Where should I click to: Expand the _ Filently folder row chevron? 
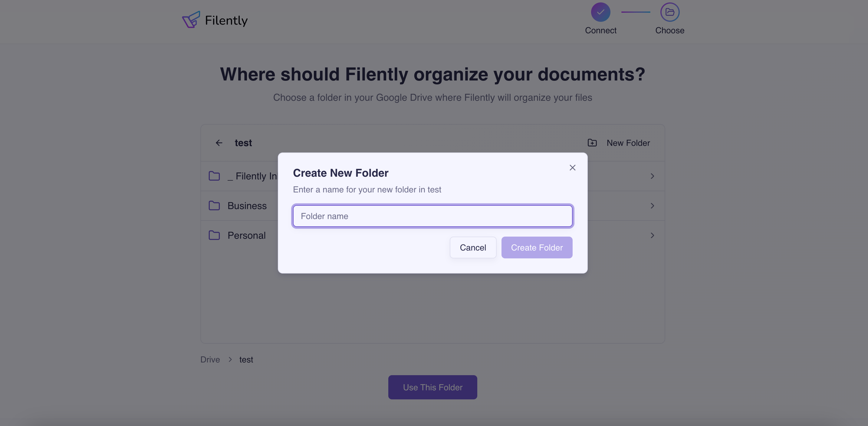tap(652, 176)
